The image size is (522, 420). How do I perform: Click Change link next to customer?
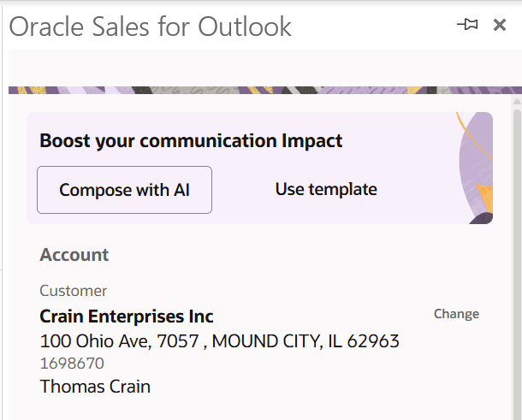456,314
